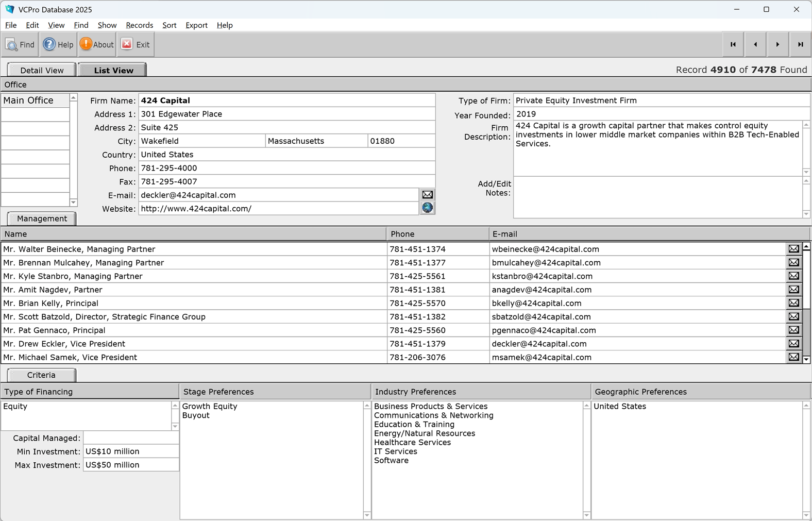Screen dimensions: 812x521
Task: Jump to the last record
Action: click(x=801, y=44)
